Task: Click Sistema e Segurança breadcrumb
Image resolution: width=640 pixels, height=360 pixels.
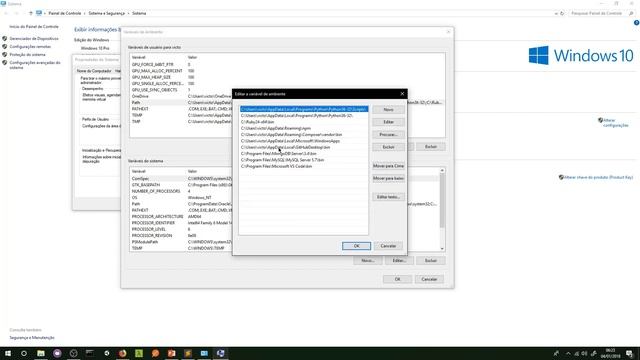Action: coord(107,13)
